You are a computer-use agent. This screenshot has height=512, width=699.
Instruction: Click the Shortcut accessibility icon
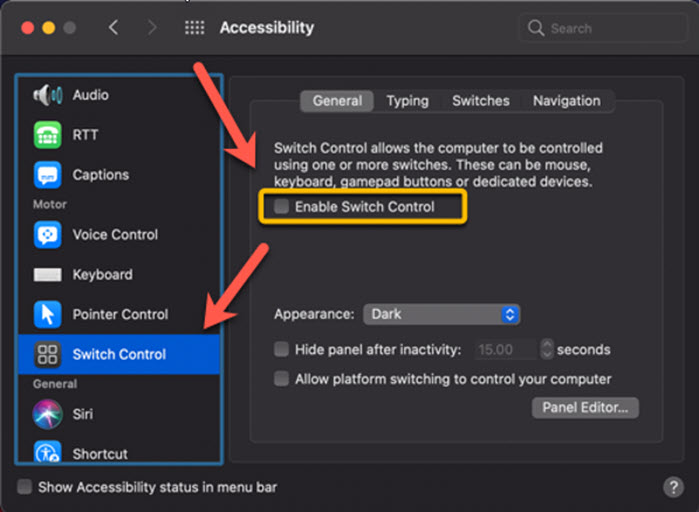(47, 452)
